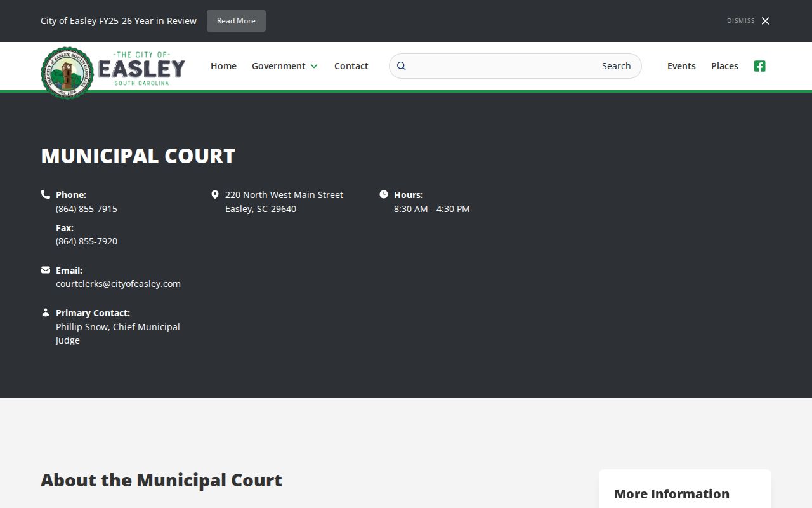Image resolution: width=812 pixels, height=508 pixels.
Task: Go to the Home page
Action: (x=223, y=66)
